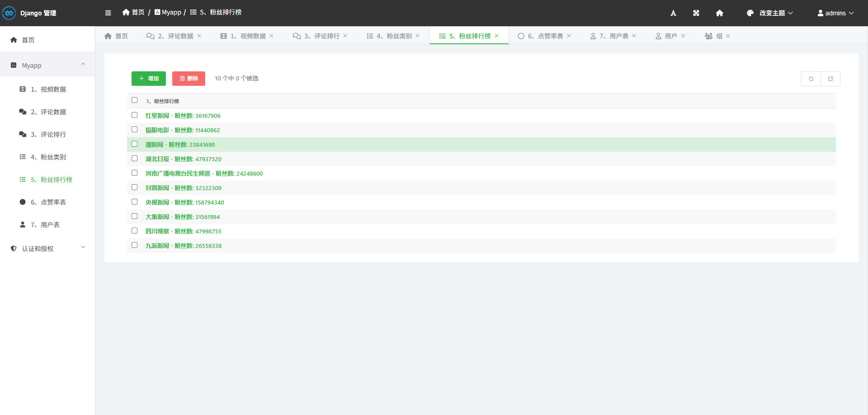Open 四川观察 - 粉丝数: 47998755 record
Image resolution: width=868 pixels, height=415 pixels.
(184, 232)
